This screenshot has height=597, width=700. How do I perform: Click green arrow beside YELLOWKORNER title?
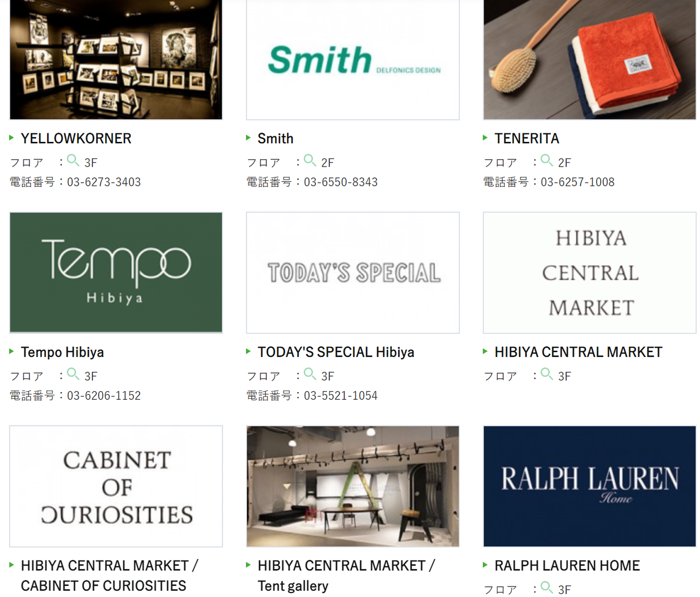(x=12, y=138)
